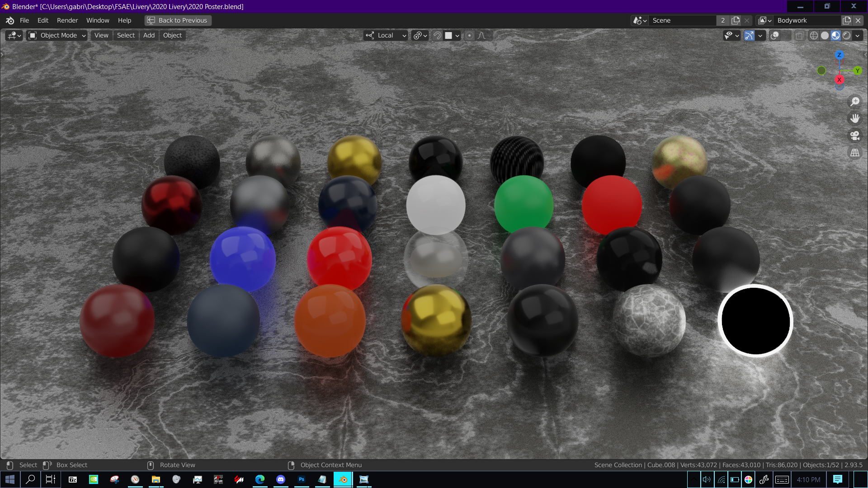Open the Windows notification center

[837, 479]
